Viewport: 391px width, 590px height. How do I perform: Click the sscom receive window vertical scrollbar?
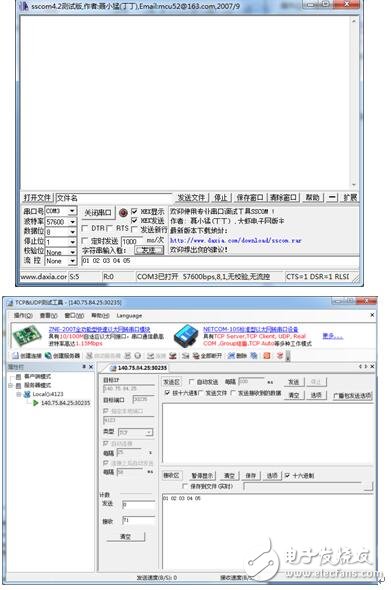[x=354, y=102]
